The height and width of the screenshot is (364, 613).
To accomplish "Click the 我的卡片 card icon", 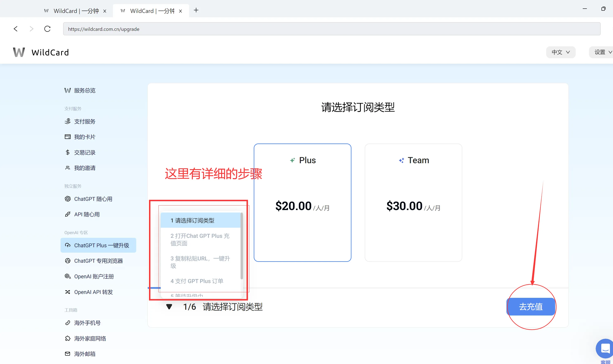I will (x=67, y=137).
